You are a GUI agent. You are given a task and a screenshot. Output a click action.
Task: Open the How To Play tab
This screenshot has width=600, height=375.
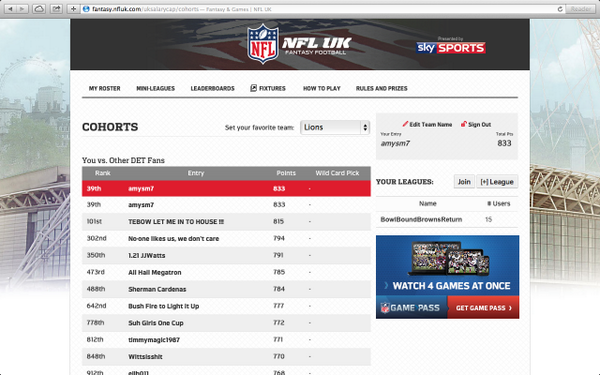click(321, 88)
